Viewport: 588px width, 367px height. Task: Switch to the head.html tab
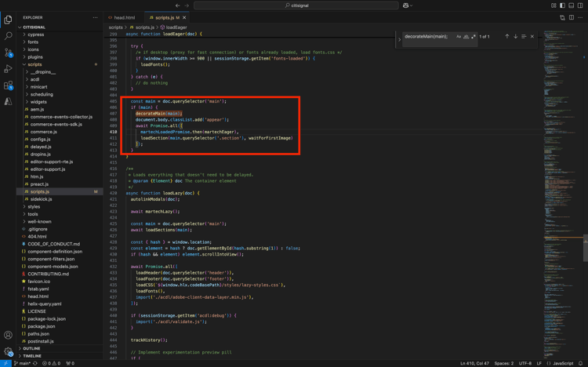(x=124, y=17)
